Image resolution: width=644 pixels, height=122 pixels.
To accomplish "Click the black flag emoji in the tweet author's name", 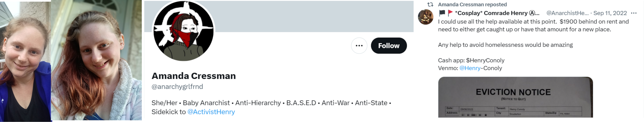I will [x=442, y=13].
